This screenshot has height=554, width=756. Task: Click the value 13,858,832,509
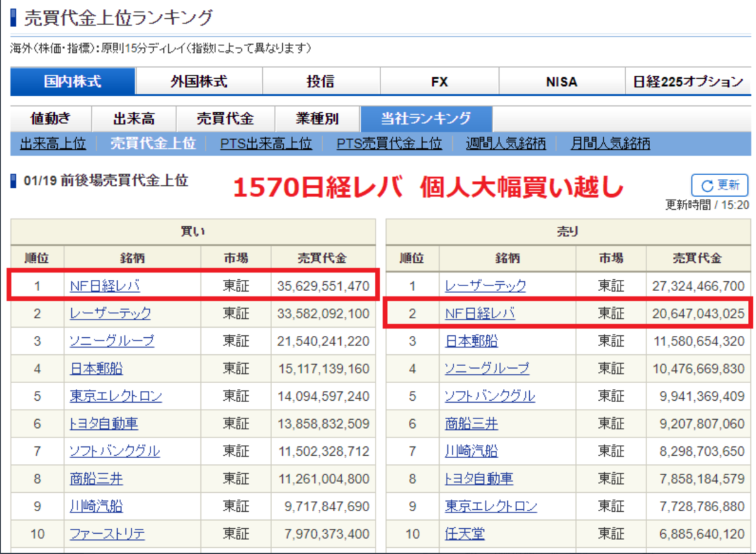(x=323, y=424)
